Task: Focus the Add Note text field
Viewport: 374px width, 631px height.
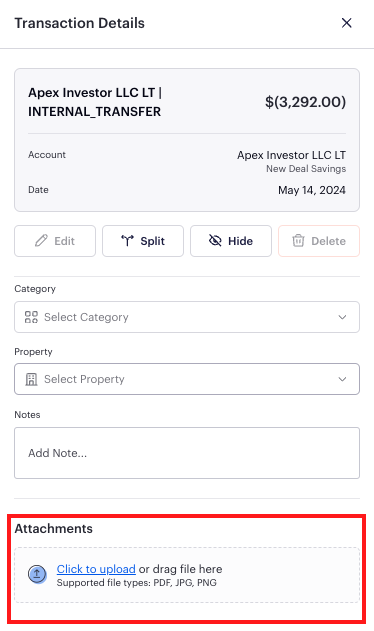Action: point(187,453)
